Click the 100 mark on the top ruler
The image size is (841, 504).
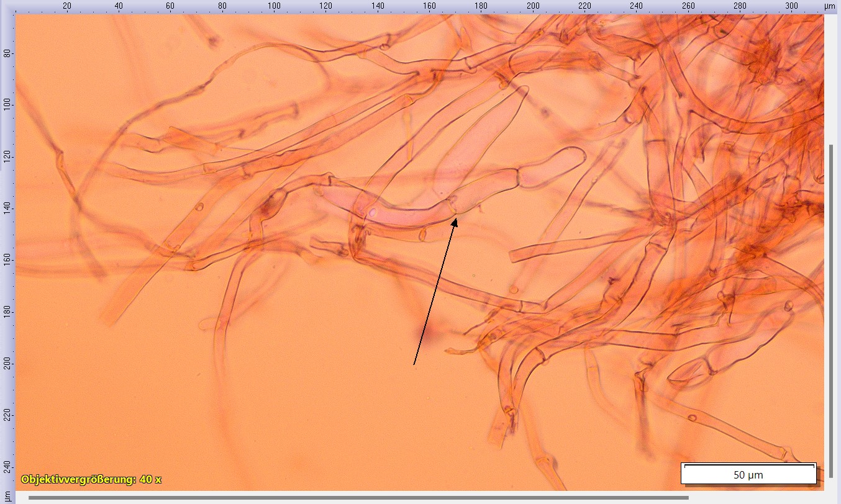[x=274, y=6]
